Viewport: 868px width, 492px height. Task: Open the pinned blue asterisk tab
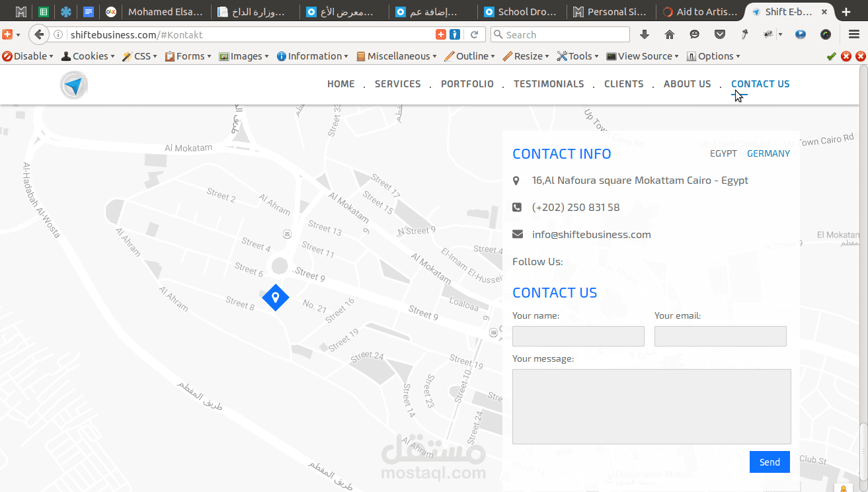[66, 11]
